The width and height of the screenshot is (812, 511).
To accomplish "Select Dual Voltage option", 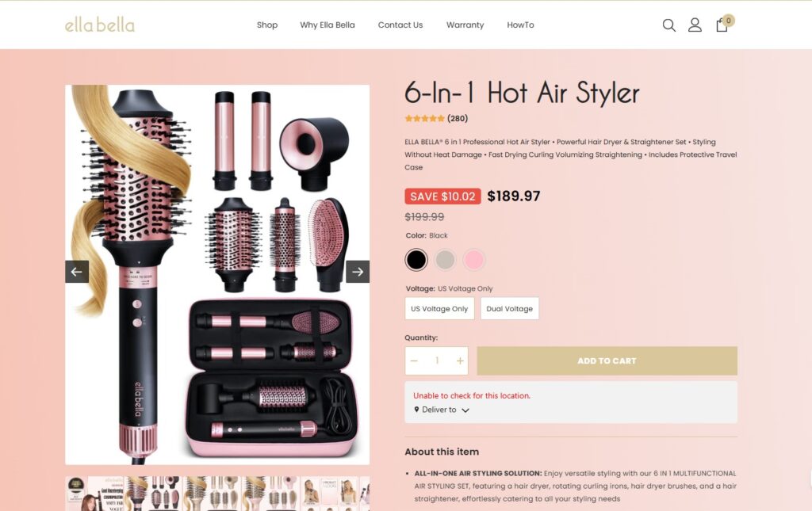I will click(510, 309).
